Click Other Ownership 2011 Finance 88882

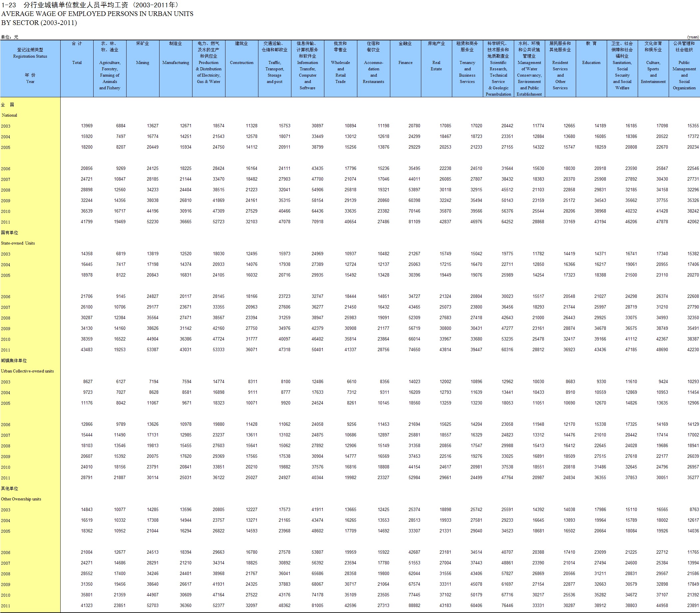pyautogui.click(x=414, y=605)
